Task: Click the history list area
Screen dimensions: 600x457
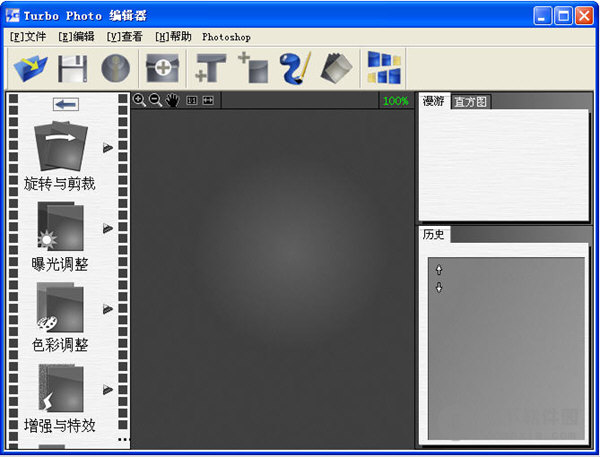Action: tap(506, 348)
